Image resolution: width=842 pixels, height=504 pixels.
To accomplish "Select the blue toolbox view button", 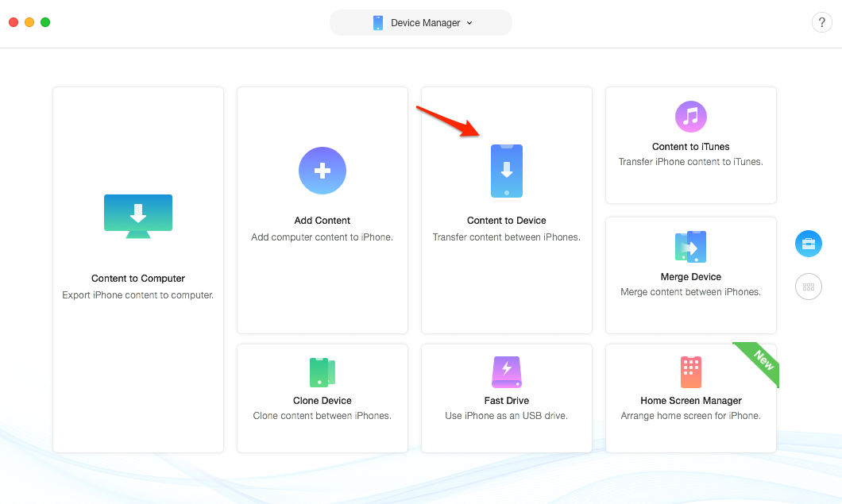I will click(x=808, y=244).
